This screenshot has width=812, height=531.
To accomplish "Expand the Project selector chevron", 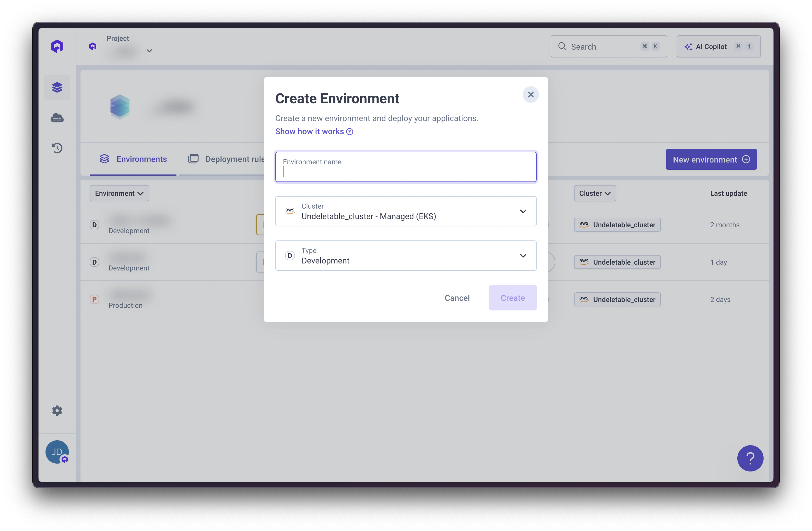I will click(149, 50).
